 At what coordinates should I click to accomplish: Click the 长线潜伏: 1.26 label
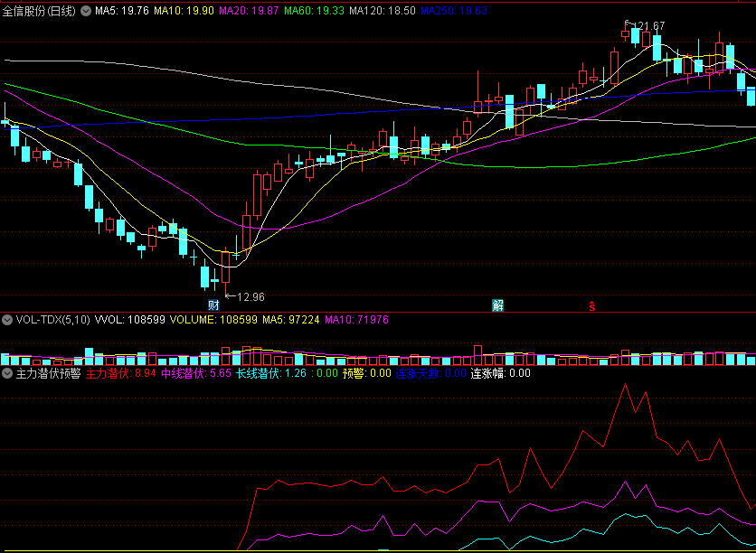[271, 373]
